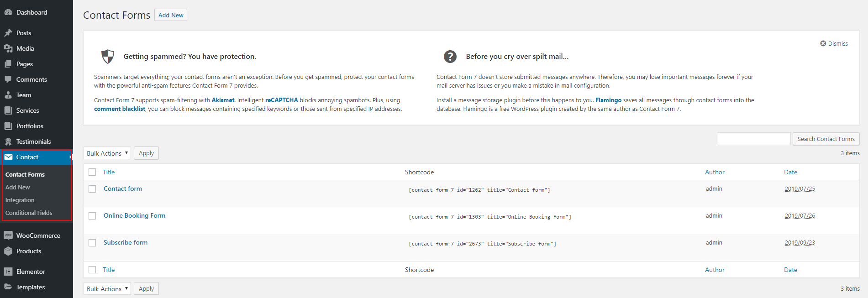Screen dimensions: 868x298
Task: Click the Pages icon in sidebar
Action: pyautogui.click(x=8, y=64)
